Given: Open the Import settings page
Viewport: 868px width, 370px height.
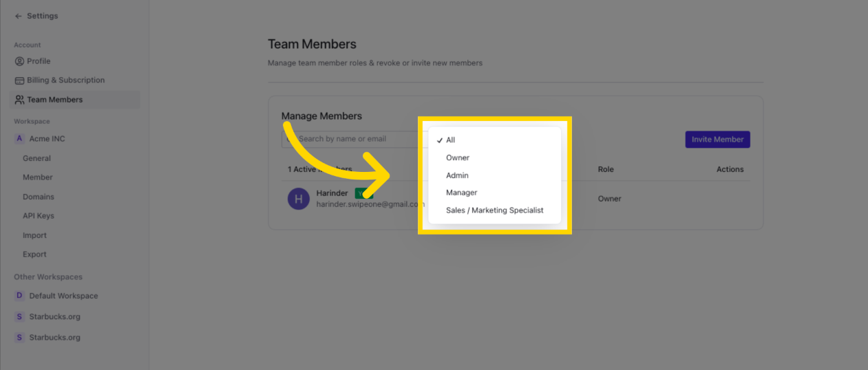Looking at the screenshot, I should tap(34, 235).
